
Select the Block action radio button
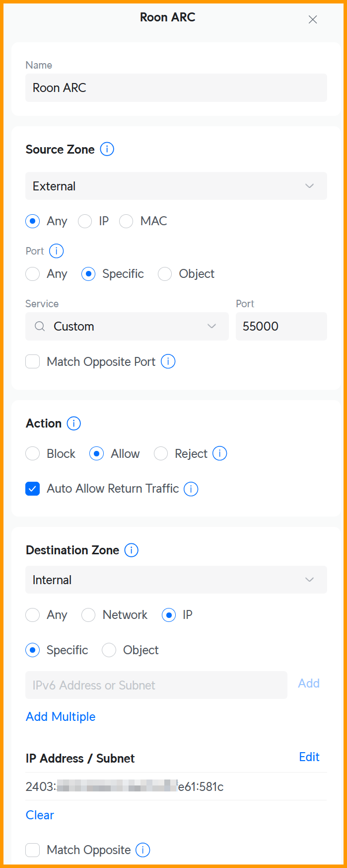[33, 453]
